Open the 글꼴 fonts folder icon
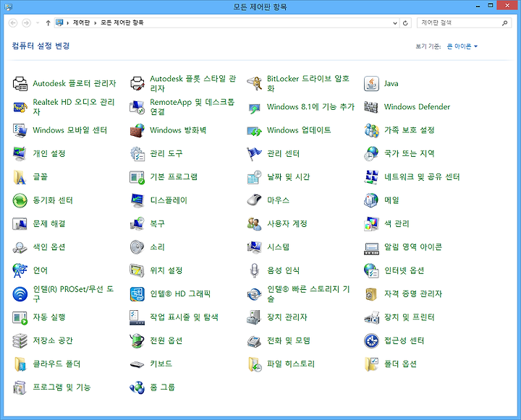 (x=20, y=177)
